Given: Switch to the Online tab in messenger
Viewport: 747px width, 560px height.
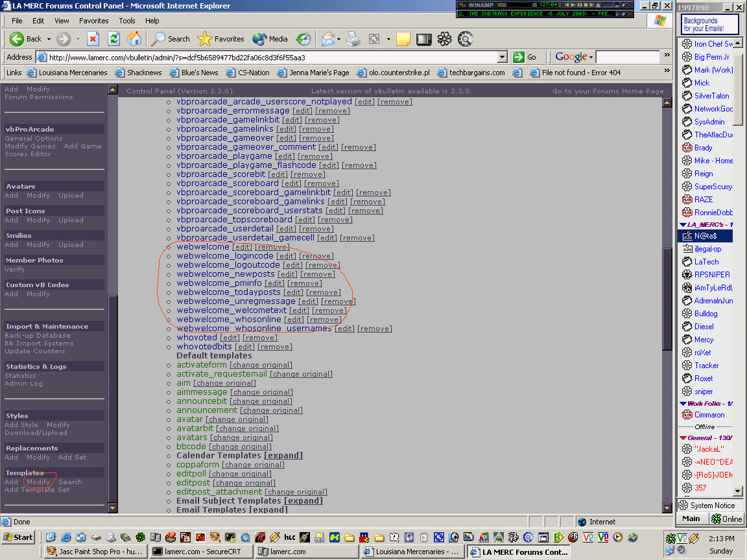Looking at the screenshot, I should coord(727,519).
